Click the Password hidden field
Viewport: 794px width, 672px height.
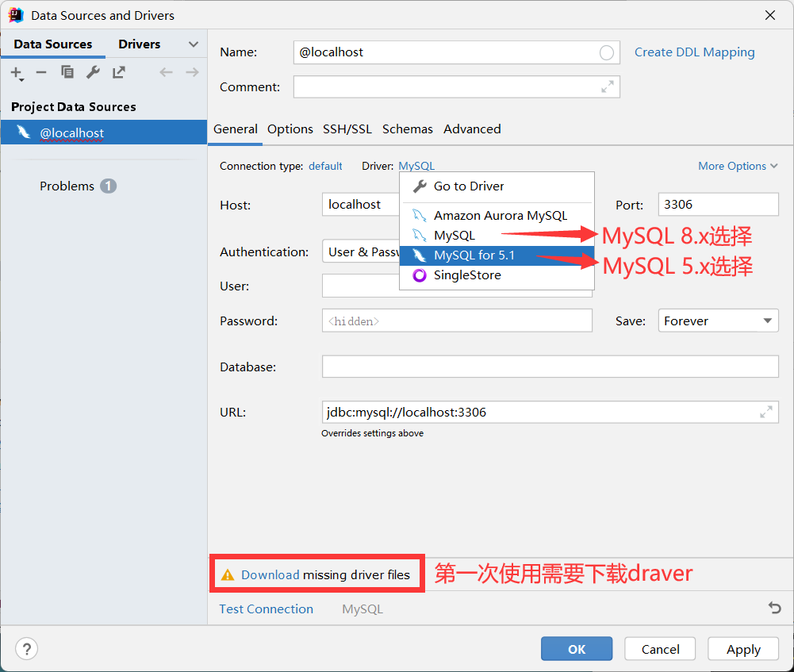457,321
